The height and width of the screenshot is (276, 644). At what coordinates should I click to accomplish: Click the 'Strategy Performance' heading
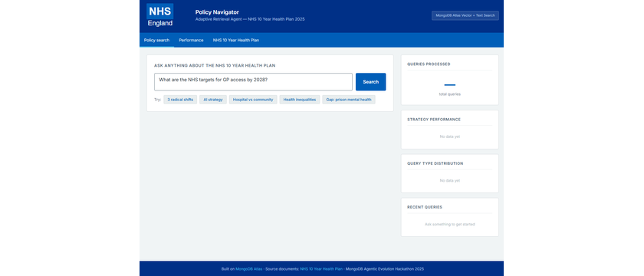pyautogui.click(x=434, y=120)
